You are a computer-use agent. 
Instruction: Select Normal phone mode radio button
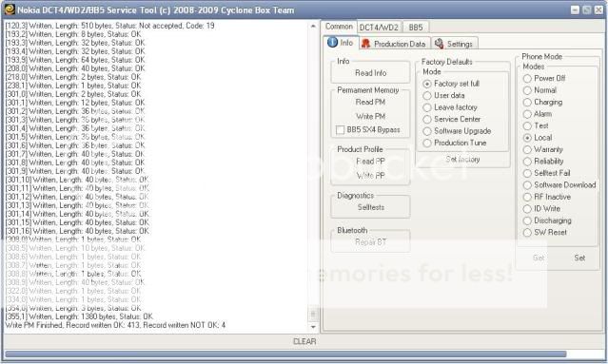point(527,90)
